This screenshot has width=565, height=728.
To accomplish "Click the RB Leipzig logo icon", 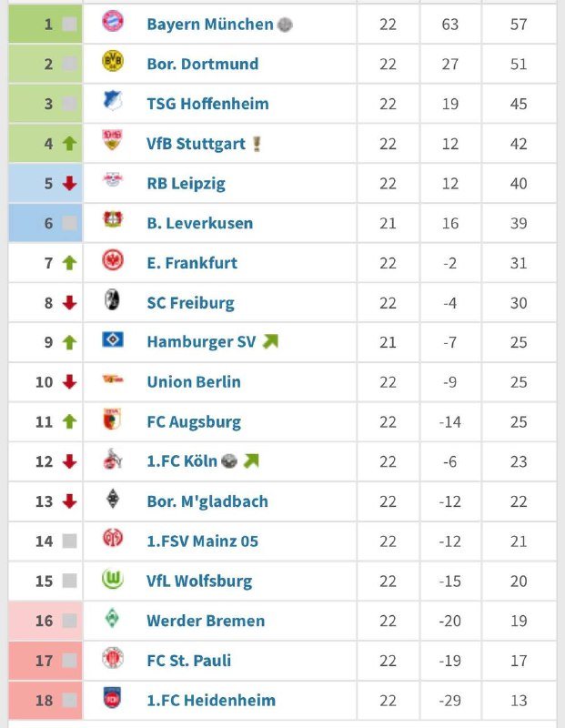I will [x=113, y=182].
